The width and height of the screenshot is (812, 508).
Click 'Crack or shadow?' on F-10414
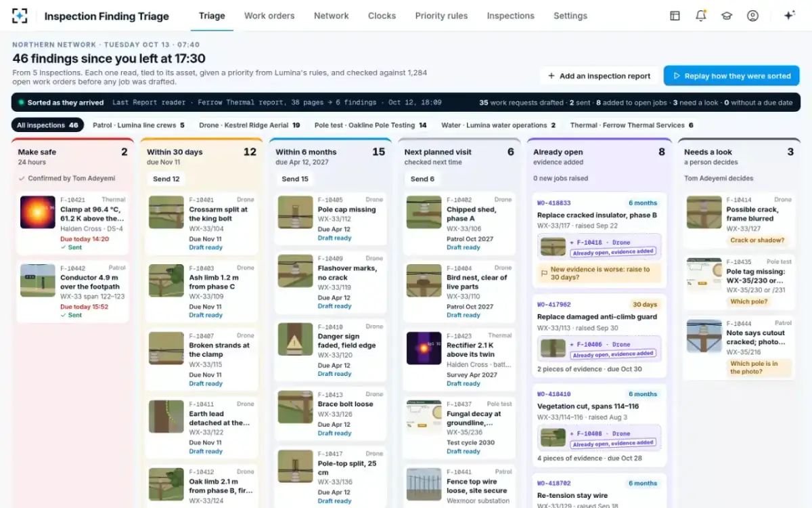[x=757, y=240]
